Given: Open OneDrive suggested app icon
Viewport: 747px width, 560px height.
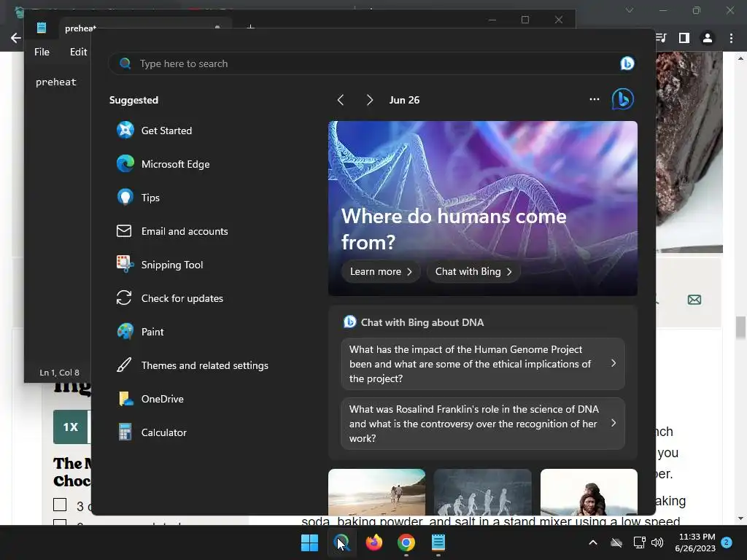Looking at the screenshot, I should 125,399.
